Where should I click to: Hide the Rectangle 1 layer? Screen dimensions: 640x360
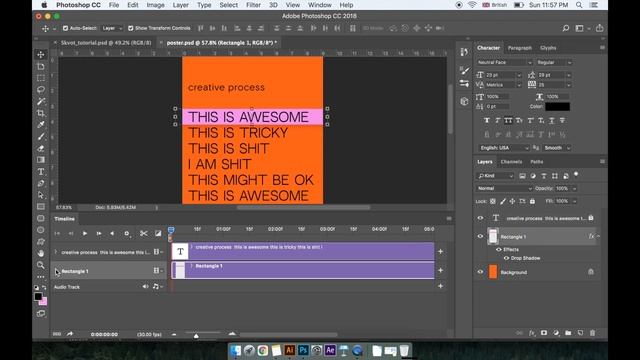[480, 236]
